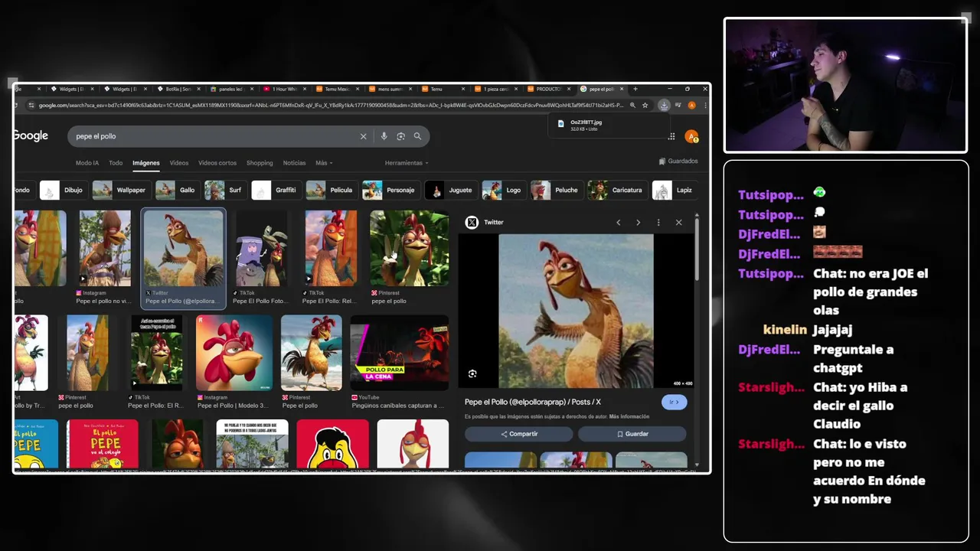Click the Google logo
980x551 pixels.
click(31, 136)
